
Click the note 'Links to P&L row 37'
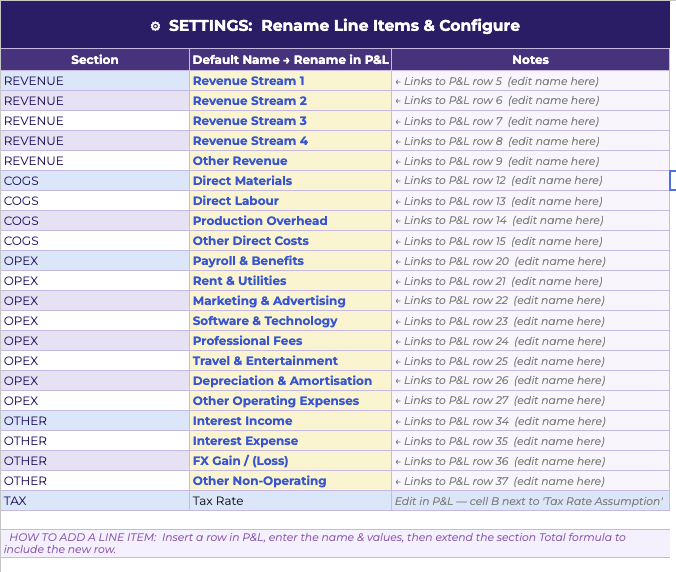point(530,481)
